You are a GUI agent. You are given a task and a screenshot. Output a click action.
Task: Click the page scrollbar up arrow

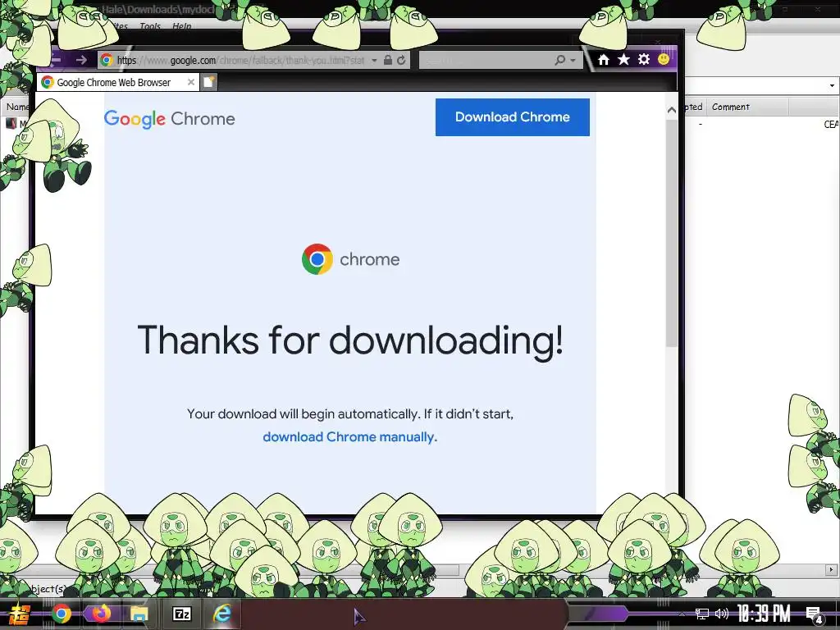click(671, 110)
